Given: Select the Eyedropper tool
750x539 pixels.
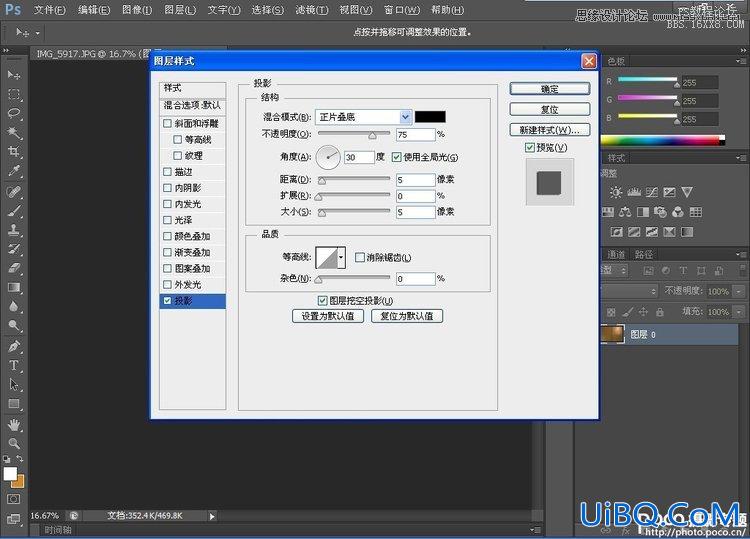Looking at the screenshot, I should 14,171.
